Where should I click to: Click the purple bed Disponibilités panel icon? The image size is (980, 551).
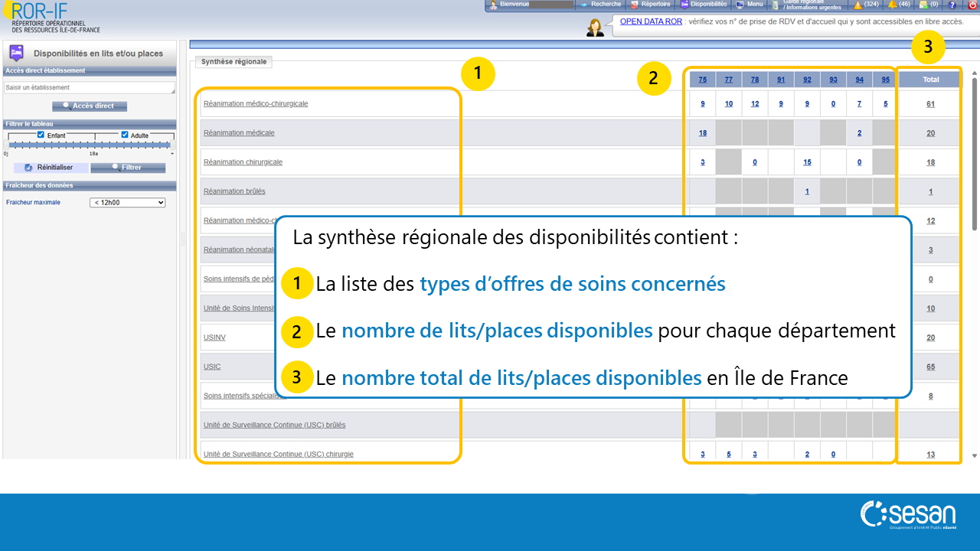click(16, 53)
